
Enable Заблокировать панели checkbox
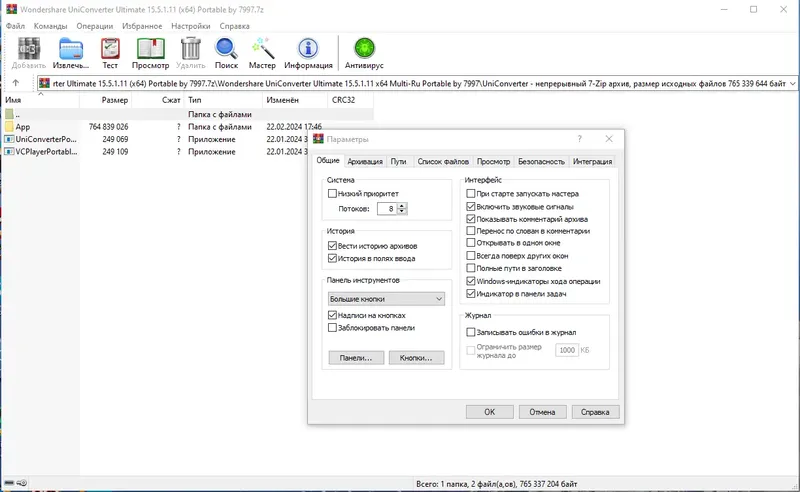tap(332, 328)
